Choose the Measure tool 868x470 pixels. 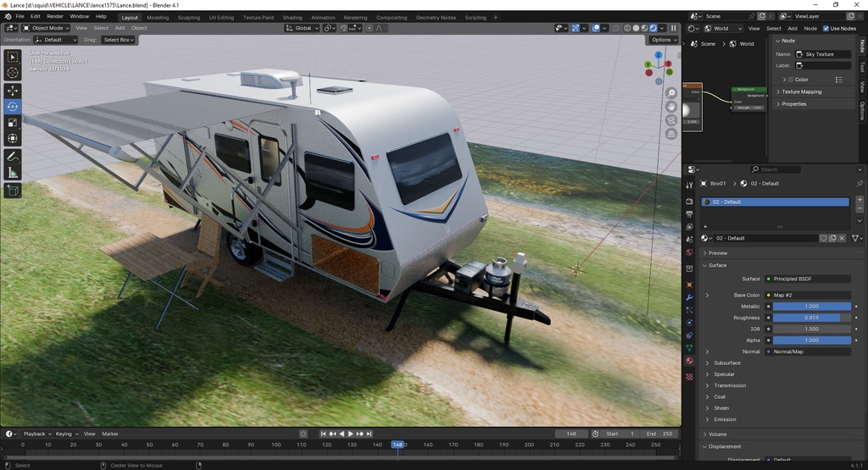[13, 173]
